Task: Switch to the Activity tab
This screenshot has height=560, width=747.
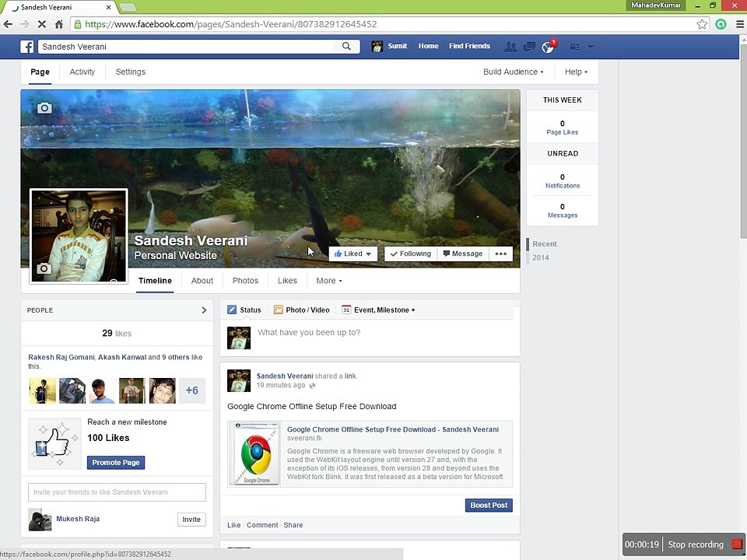Action: [x=82, y=72]
